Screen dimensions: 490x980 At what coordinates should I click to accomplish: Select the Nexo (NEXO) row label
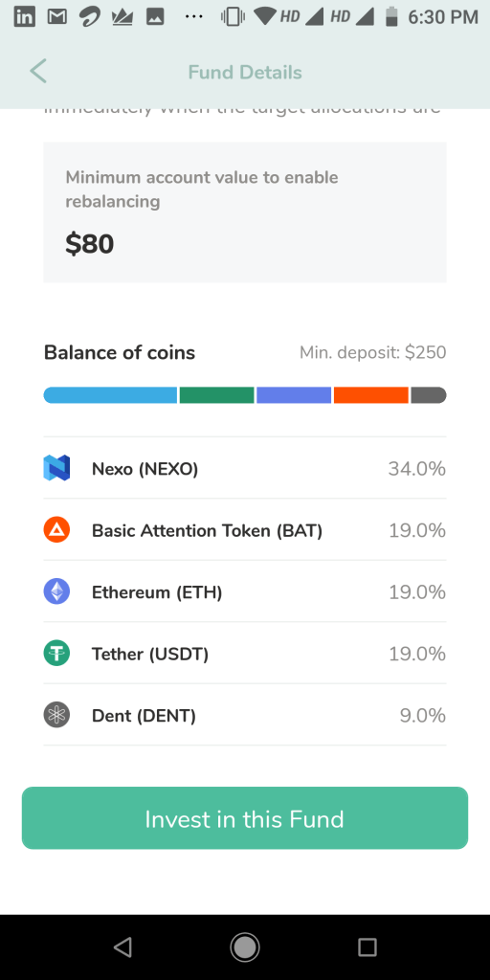[145, 469]
